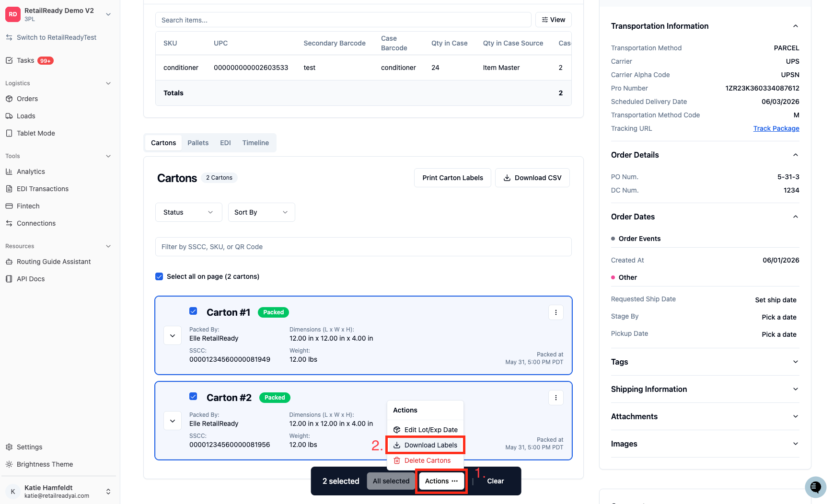The image size is (833, 504).
Task: Click the Fintech card icon
Action: click(x=9, y=206)
